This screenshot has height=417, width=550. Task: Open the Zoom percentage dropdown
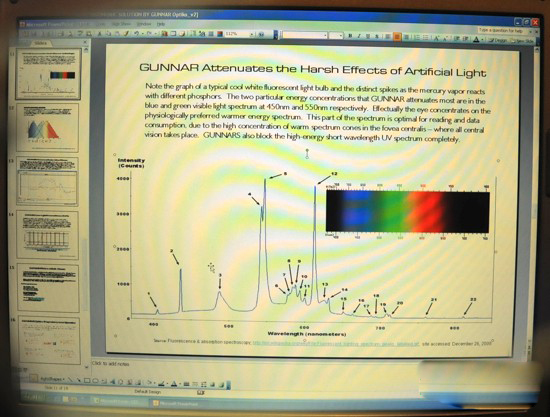tap(252, 34)
